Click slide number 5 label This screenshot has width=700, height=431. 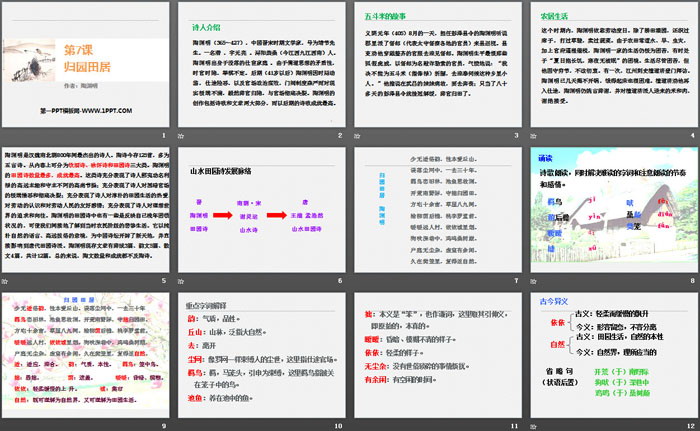point(164,280)
